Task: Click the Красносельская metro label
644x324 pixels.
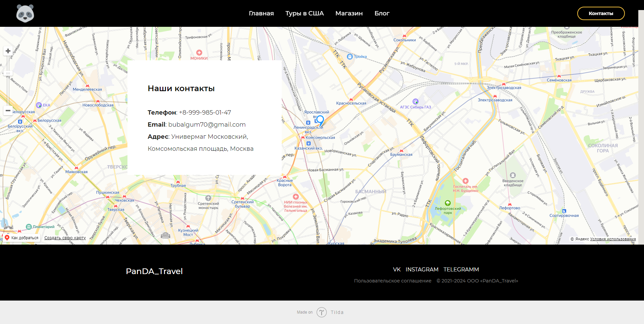Action: [351, 103]
